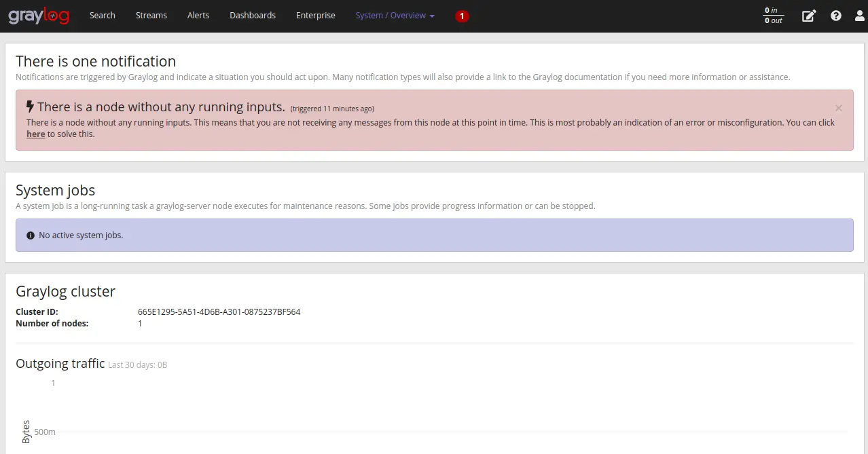Click the 'Outgoing traffic' heading

(x=60, y=364)
